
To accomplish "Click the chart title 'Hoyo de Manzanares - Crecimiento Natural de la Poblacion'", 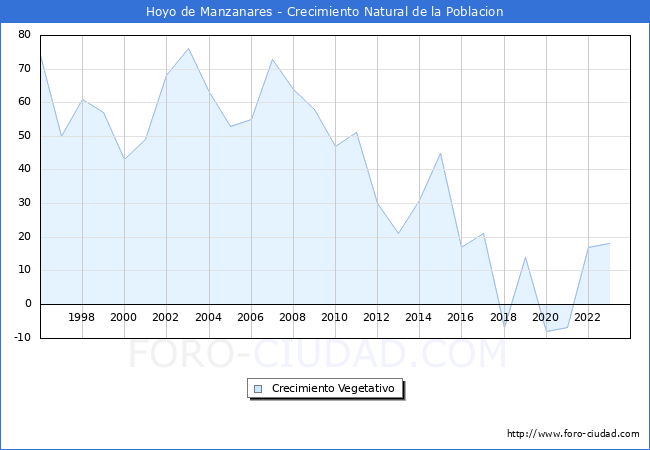I will (325, 12).
